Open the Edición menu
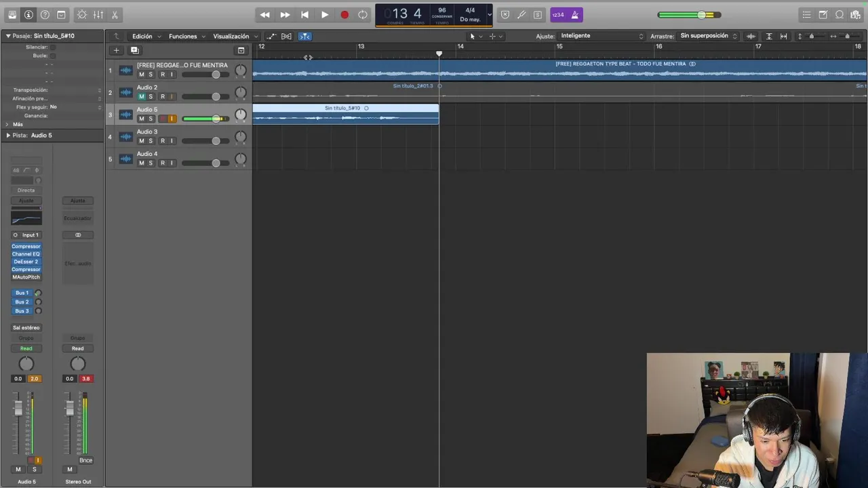 146,37
